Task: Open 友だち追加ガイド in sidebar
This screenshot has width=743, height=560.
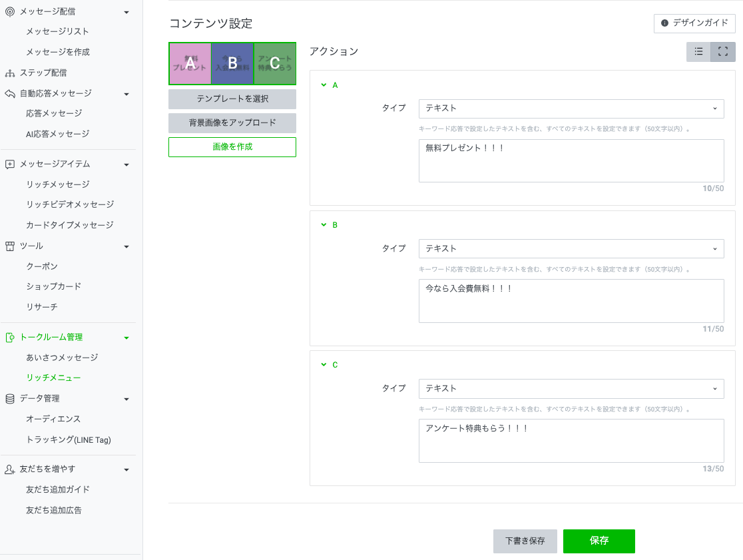Action: coord(58,489)
